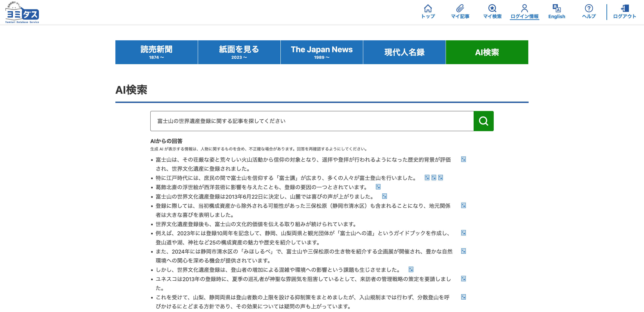
Task: Switch language to English
Action: 556,12
